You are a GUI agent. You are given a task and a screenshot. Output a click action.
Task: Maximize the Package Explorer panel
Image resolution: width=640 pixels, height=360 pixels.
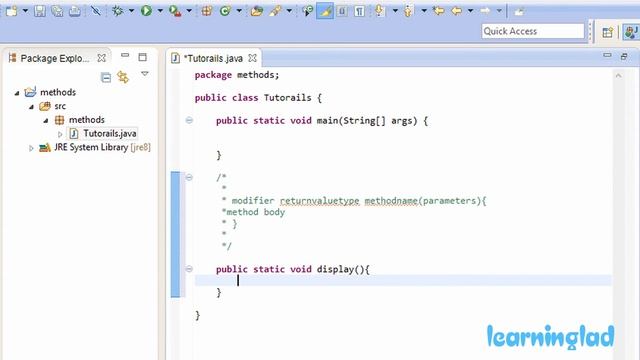[x=142, y=57]
